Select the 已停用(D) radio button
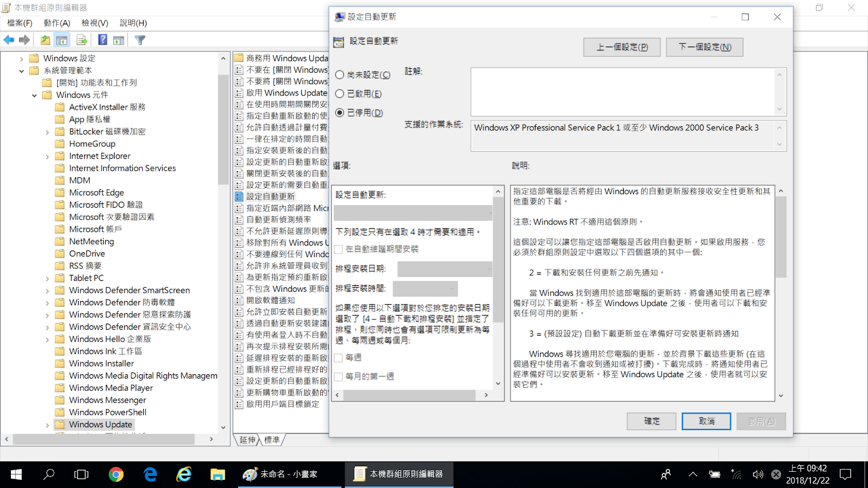This screenshot has height=488, width=868. [x=340, y=113]
